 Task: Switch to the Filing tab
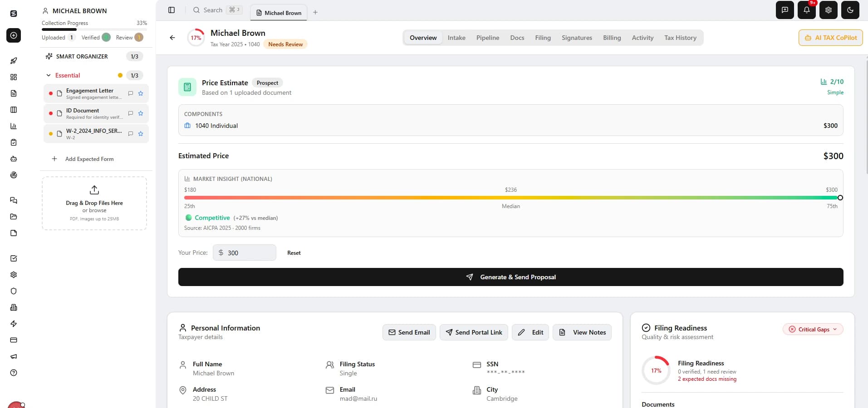click(x=543, y=38)
